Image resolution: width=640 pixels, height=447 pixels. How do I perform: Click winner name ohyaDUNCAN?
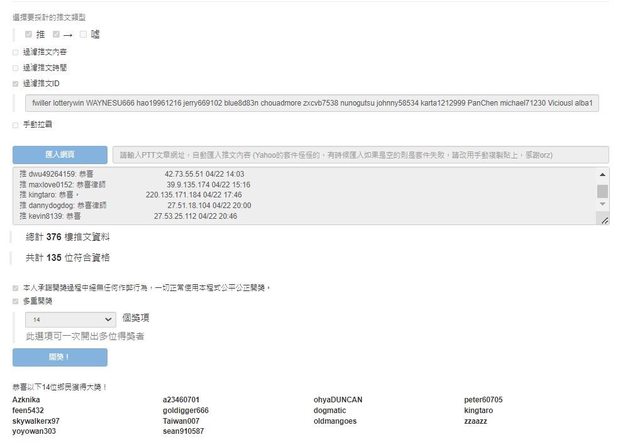(337, 400)
